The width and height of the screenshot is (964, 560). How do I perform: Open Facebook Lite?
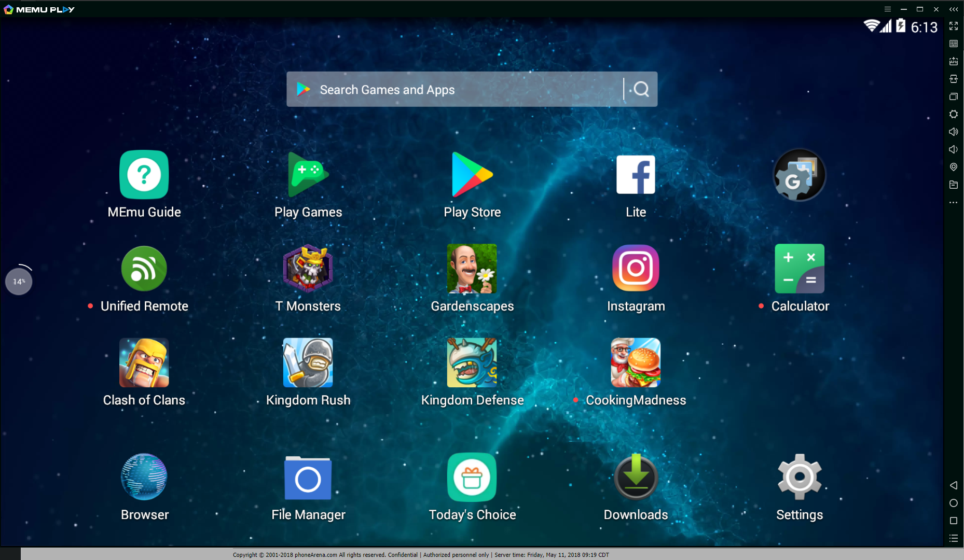click(636, 175)
